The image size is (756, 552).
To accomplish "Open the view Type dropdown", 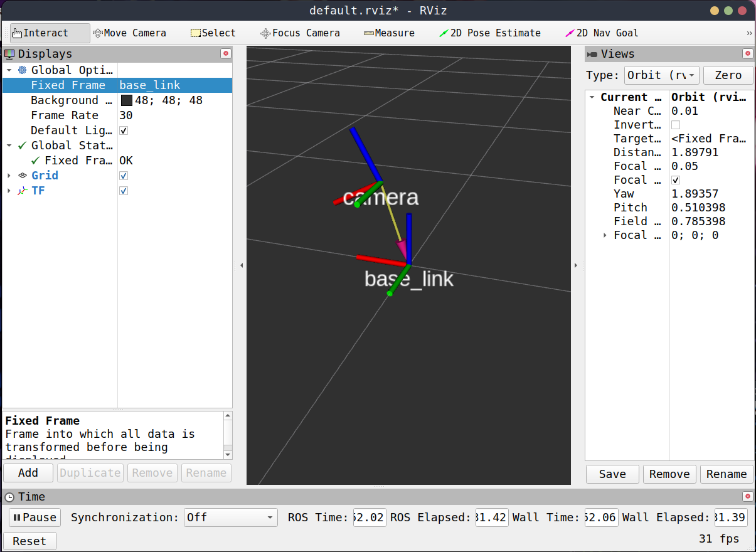I will tap(661, 75).
